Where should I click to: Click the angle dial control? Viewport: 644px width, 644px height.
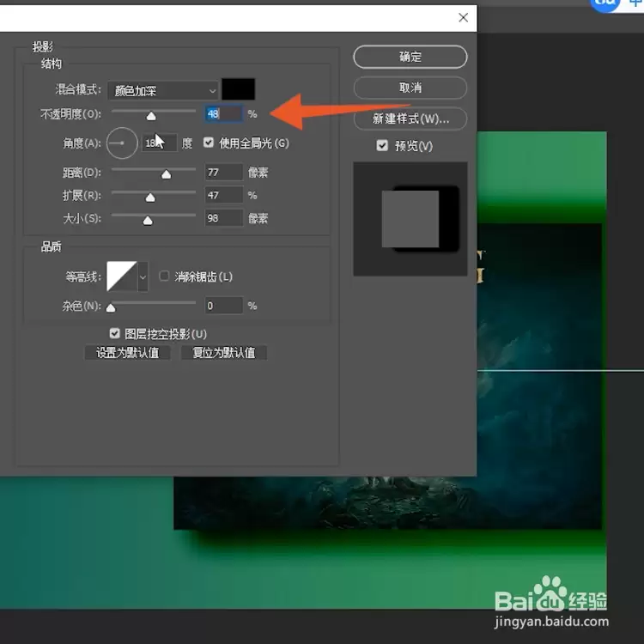pos(122,143)
